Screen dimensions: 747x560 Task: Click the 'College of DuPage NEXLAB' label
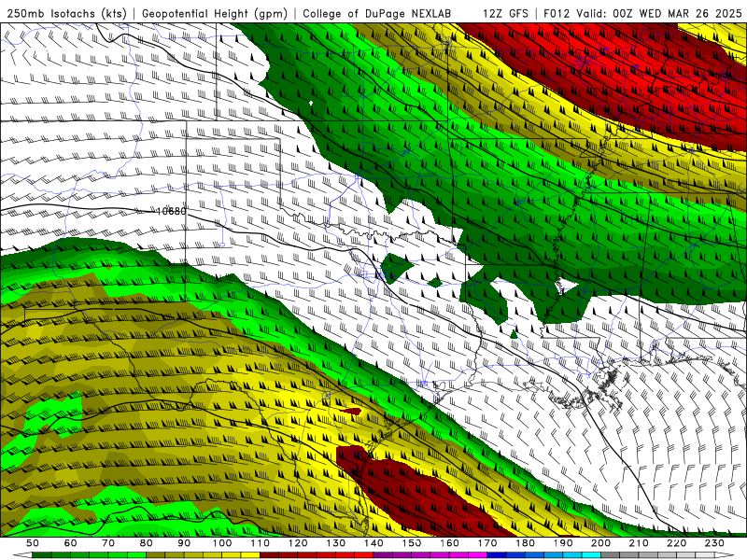point(376,13)
